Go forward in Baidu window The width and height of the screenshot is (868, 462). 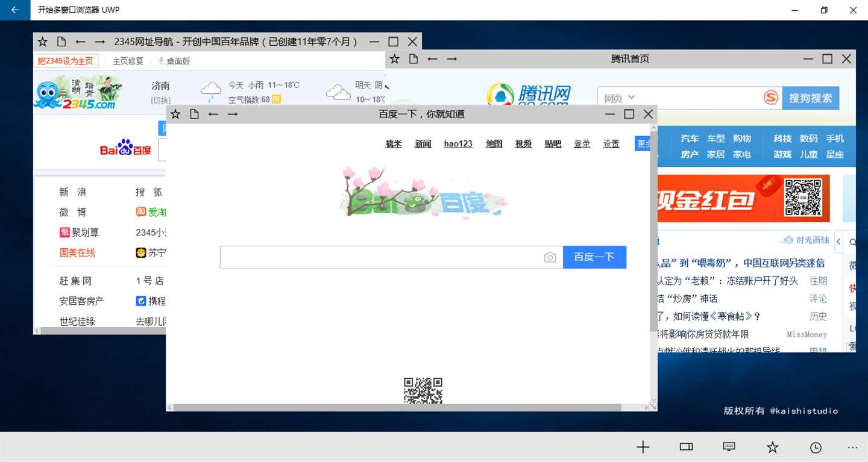click(233, 114)
